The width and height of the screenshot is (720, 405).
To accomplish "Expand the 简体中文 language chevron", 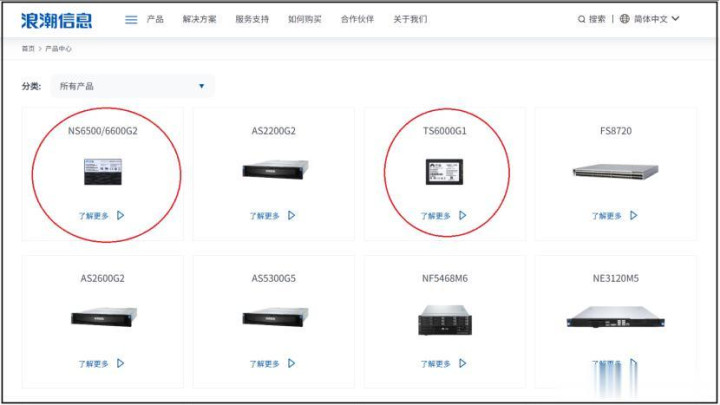I will pos(675,19).
